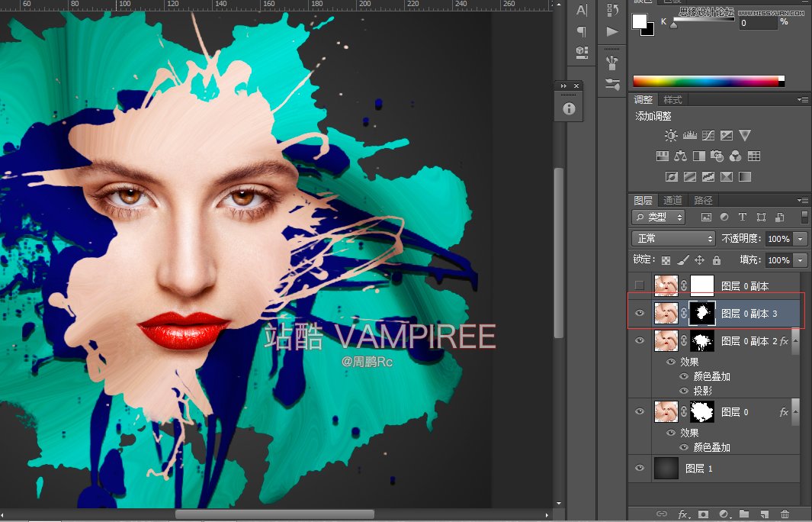The width and height of the screenshot is (812, 522).
Task: Open the Actions panel play icon
Action: point(613,31)
